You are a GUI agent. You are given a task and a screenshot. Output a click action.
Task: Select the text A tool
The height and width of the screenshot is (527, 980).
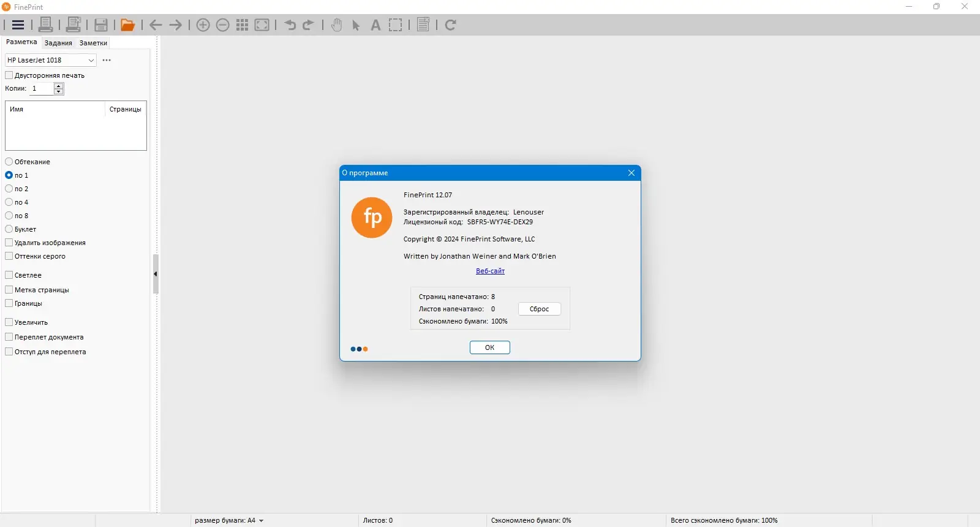click(375, 25)
